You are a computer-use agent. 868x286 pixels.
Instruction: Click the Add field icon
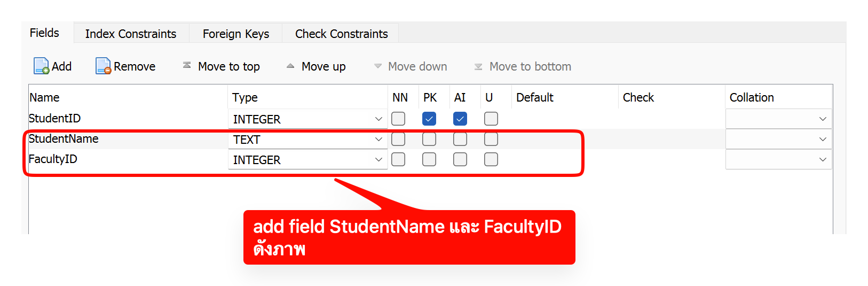42,66
